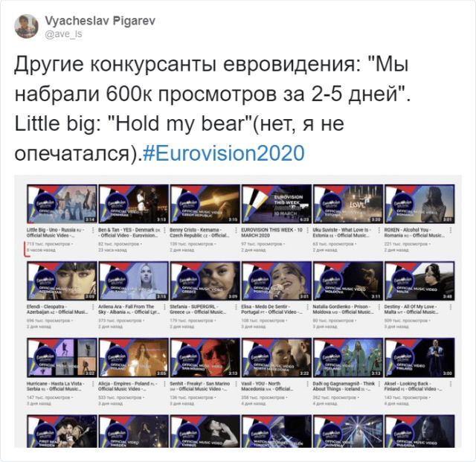This screenshot has width=476, height=462.
Task: Open the Little Big - Uno video thumbnail
Action: (x=62, y=204)
